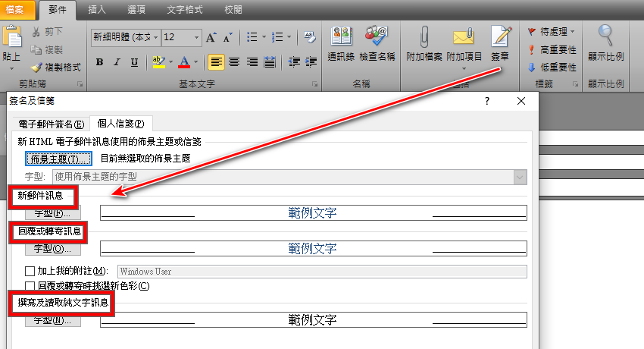Increase font size with the large A icon
The height and width of the screenshot is (349, 644).
pos(211,37)
